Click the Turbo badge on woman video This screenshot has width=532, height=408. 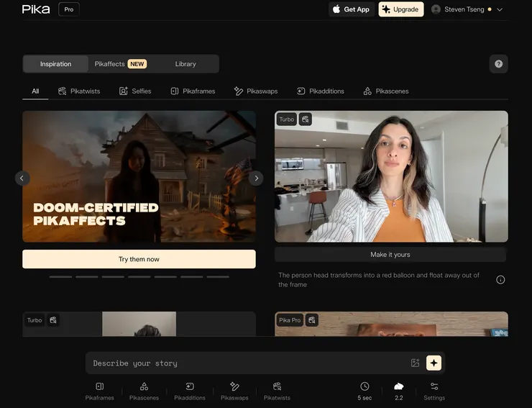(287, 119)
